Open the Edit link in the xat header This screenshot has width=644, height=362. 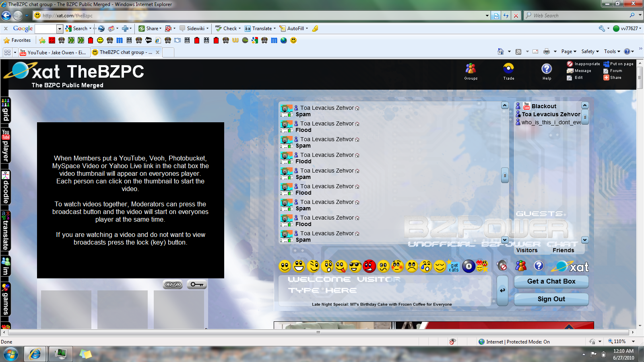(x=575, y=78)
